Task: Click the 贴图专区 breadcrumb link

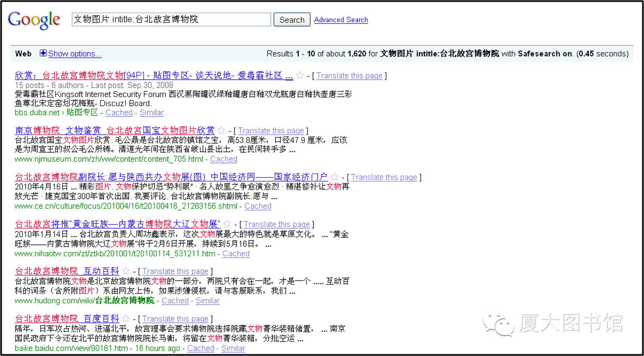Action: tap(82, 112)
